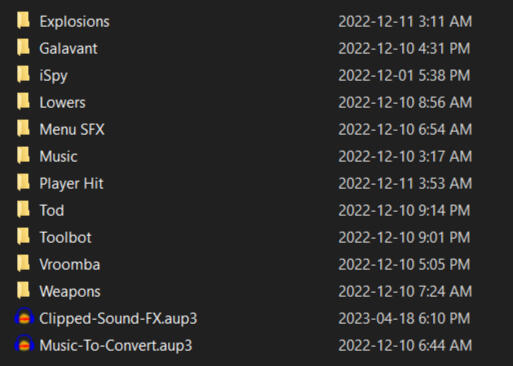The width and height of the screenshot is (513, 366).
Task: Select the Menu SFX folder name
Action: pos(72,129)
